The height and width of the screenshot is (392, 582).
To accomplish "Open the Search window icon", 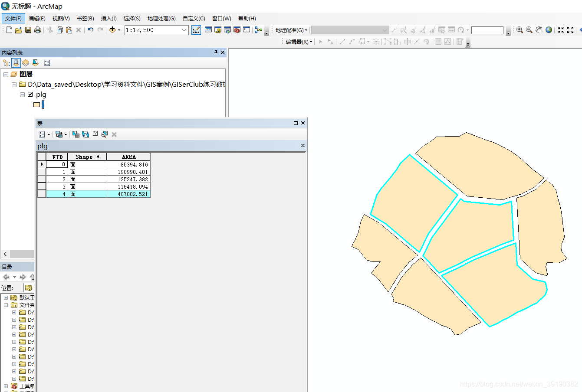I will 227,30.
